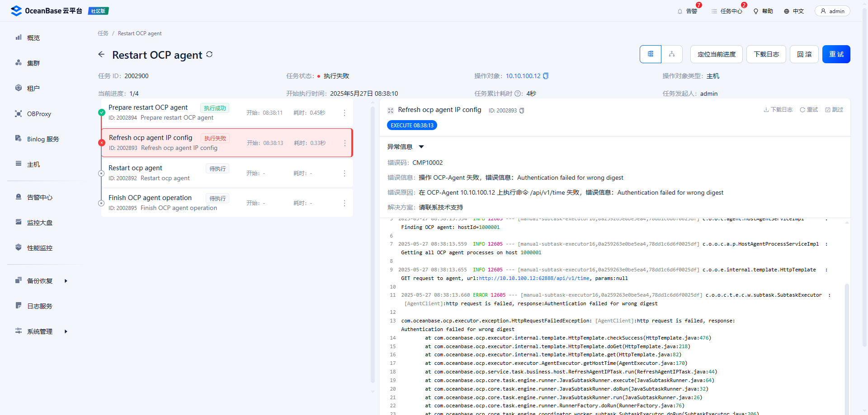Click the host sidebar icon
The height and width of the screenshot is (415, 868).
19,163
